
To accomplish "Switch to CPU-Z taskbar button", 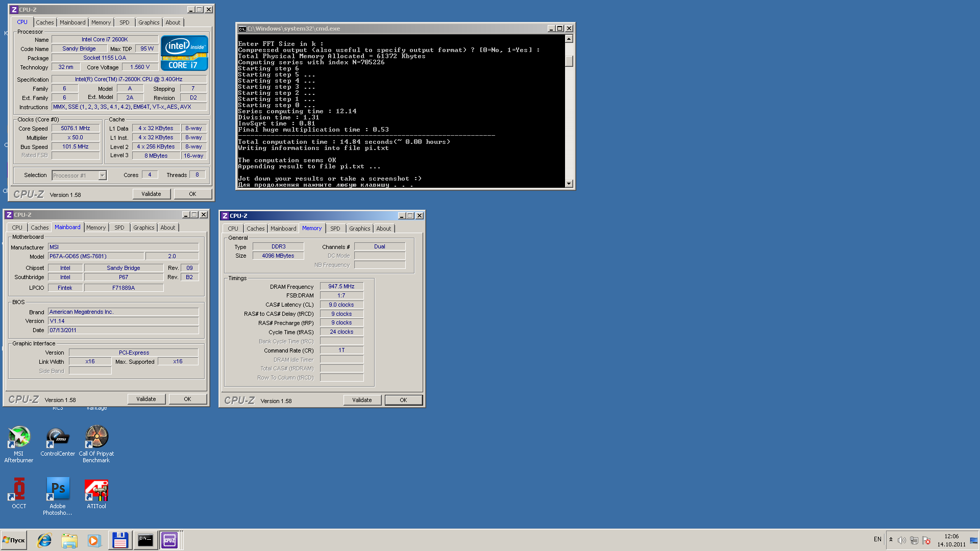I will pyautogui.click(x=169, y=540).
